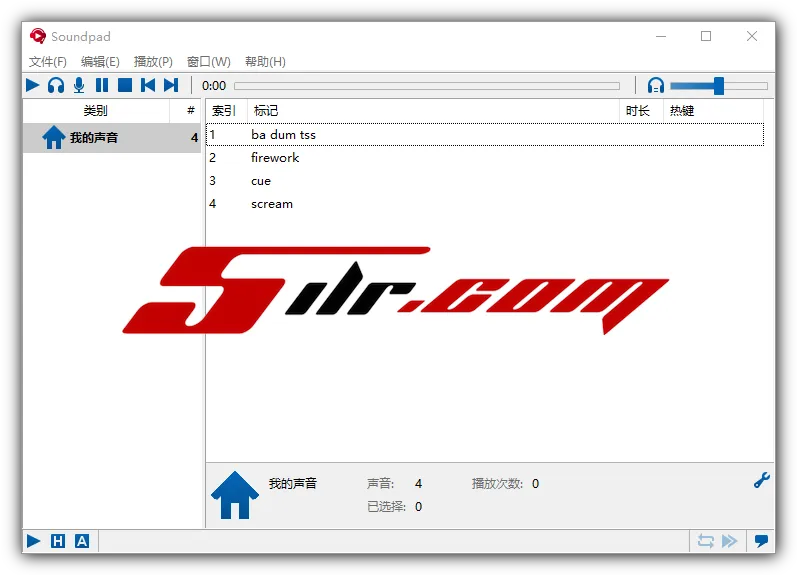Toggle the A auto-keys button in status bar

click(x=82, y=541)
